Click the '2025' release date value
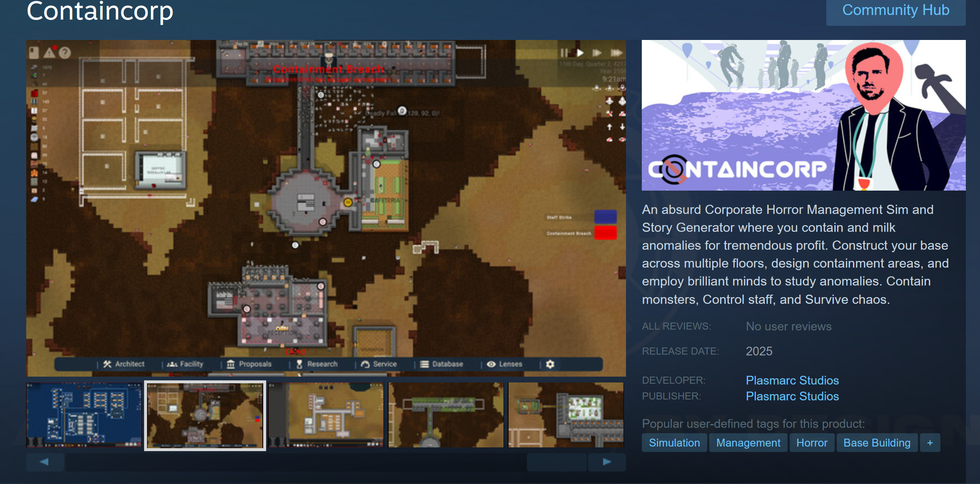This screenshot has width=980, height=484. [759, 351]
